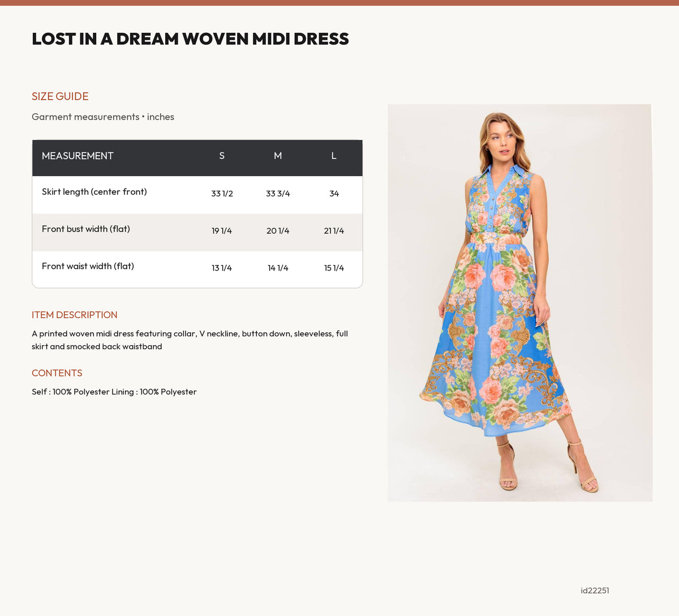Viewport: 679px width, 616px height.
Task: Open the floral dress product photo
Action: pos(520,303)
